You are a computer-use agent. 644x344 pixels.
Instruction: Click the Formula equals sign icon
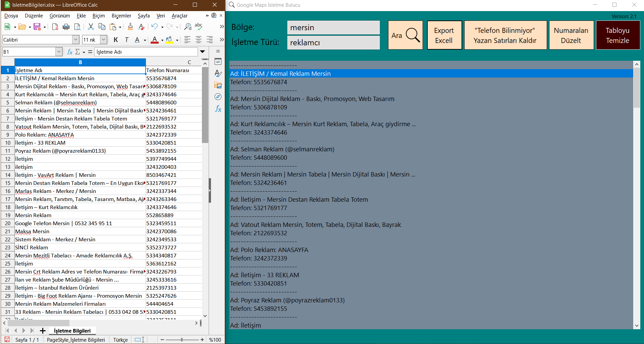click(90, 52)
